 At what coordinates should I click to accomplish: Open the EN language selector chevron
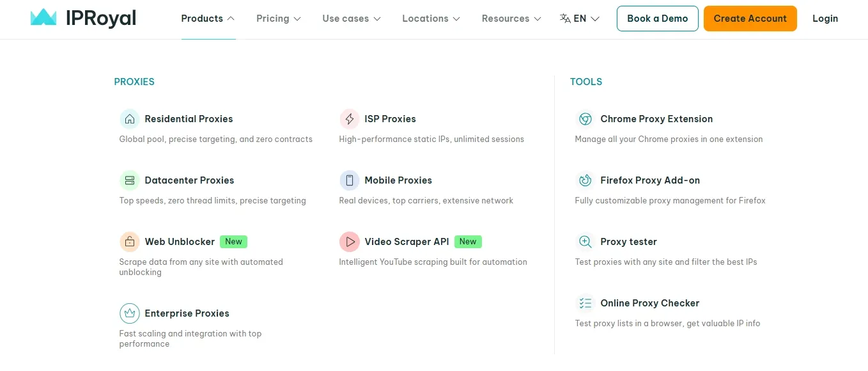[x=595, y=19]
